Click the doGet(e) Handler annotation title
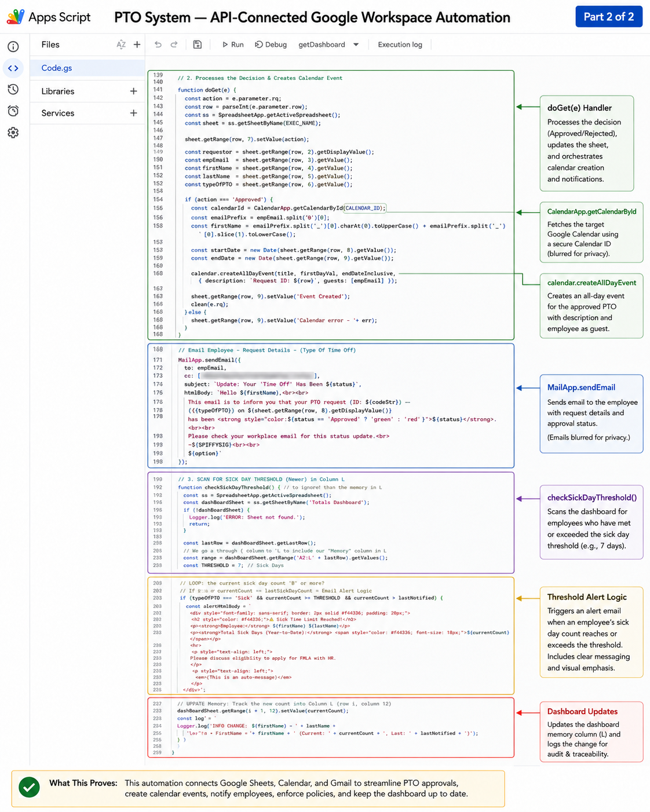 click(579, 108)
